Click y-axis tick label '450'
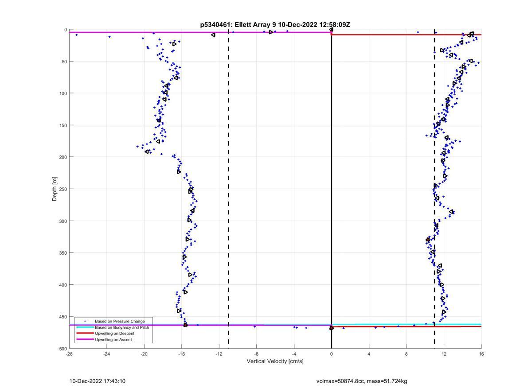This screenshot has width=532, height=392. point(63,317)
